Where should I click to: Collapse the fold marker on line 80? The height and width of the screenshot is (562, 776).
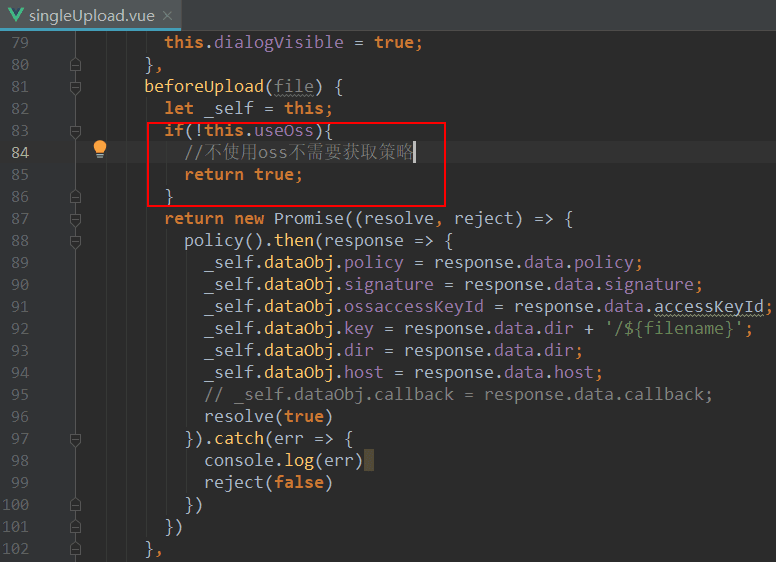(x=75, y=65)
